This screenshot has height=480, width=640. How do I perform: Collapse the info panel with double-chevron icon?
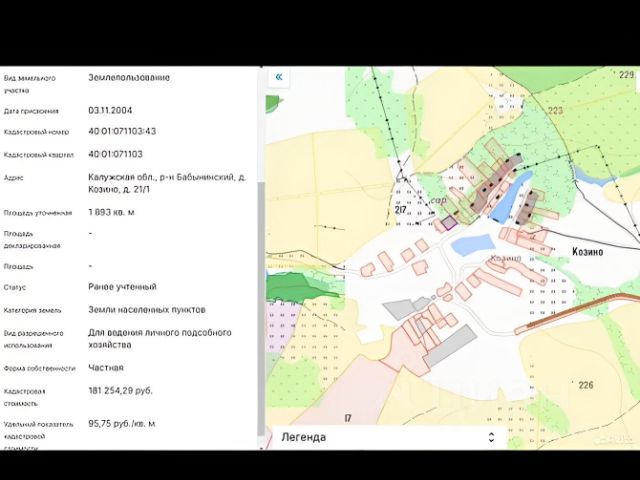[x=279, y=77]
